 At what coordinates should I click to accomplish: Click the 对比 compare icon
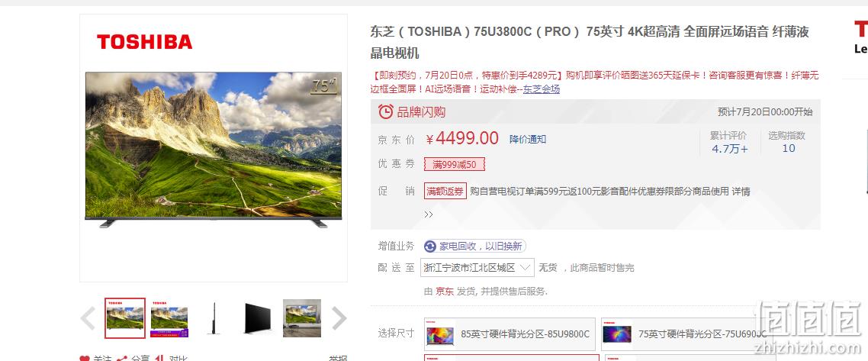click(x=159, y=359)
